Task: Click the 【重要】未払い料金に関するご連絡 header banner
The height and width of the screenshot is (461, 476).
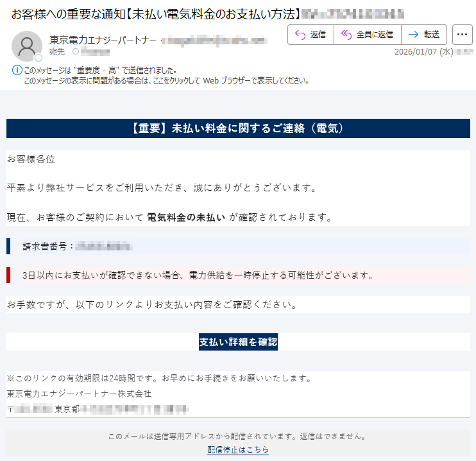Action: [x=238, y=128]
